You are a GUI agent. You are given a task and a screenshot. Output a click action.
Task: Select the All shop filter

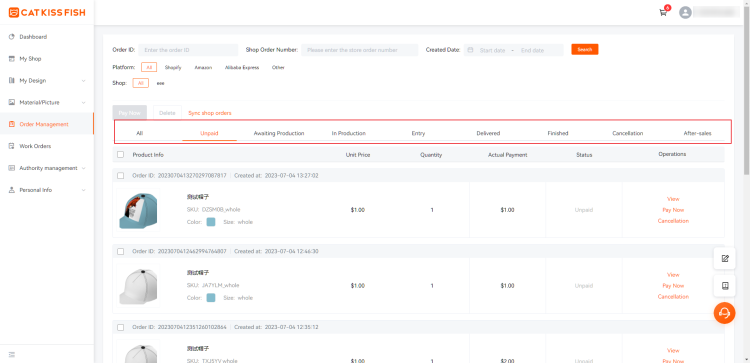pos(141,83)
